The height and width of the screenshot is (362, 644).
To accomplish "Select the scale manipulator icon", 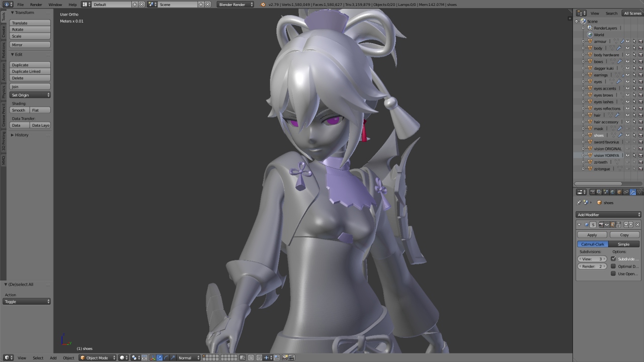I will [173, 357].
